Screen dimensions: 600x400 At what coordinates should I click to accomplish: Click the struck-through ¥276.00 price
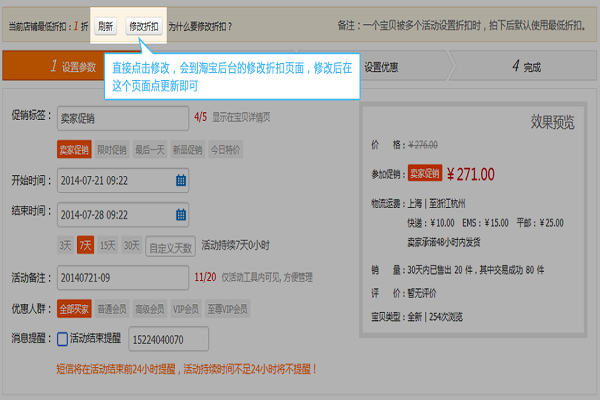click(423, 145)
